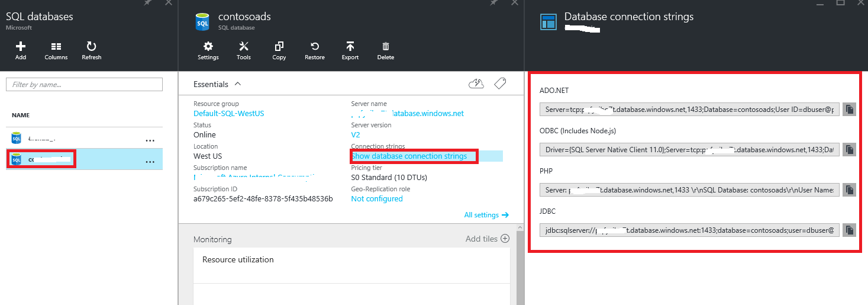Open the Tools blade for contosoads
868x305 pixels.
pyautogui.click(x=244, y=50)
